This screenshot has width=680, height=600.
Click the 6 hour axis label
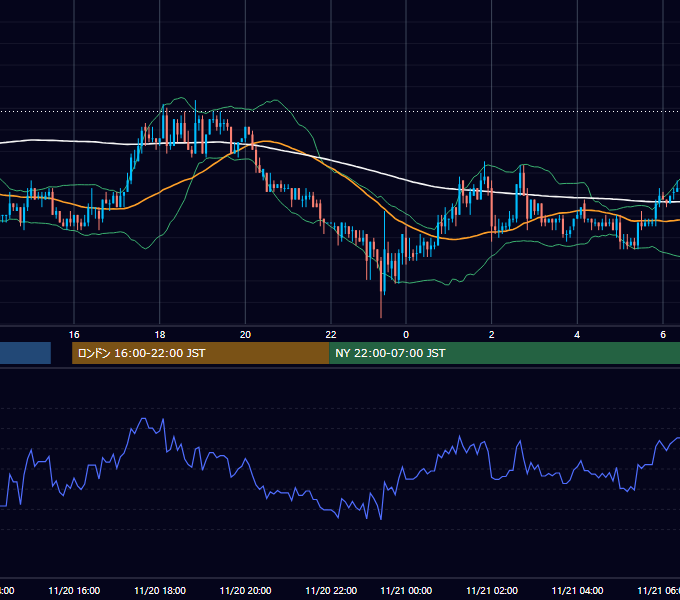663,335
